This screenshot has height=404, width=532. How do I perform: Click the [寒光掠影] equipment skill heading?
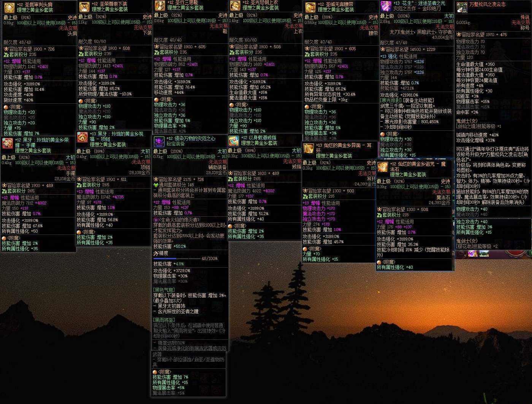[x=391, y=100]
